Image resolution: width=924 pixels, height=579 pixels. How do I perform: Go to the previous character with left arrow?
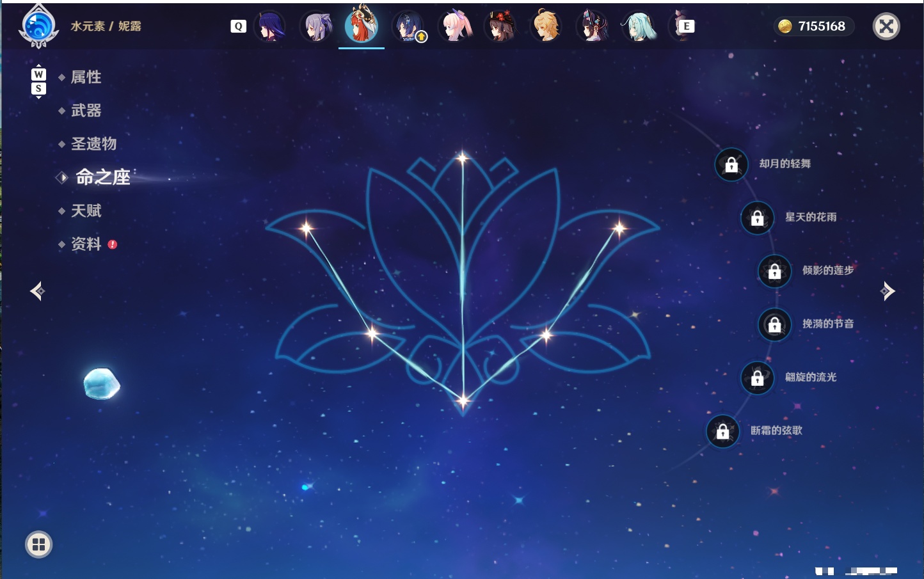(38, 291)
